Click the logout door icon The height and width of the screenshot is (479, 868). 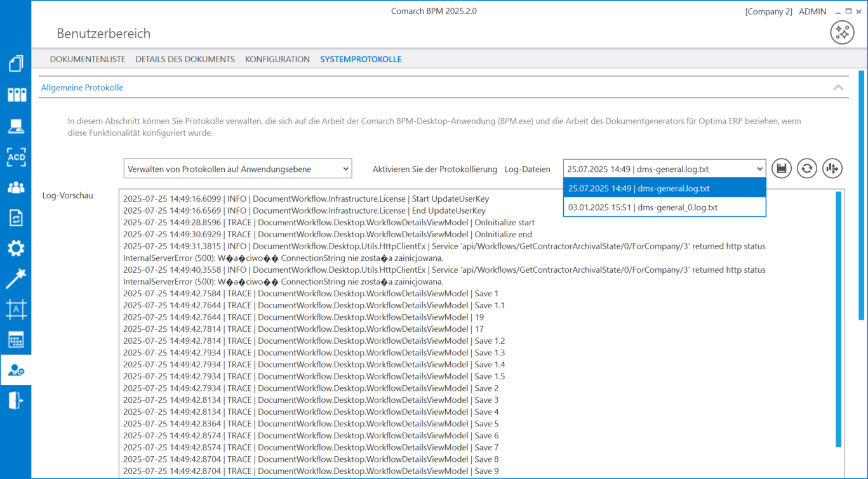(x=16, y=401)
